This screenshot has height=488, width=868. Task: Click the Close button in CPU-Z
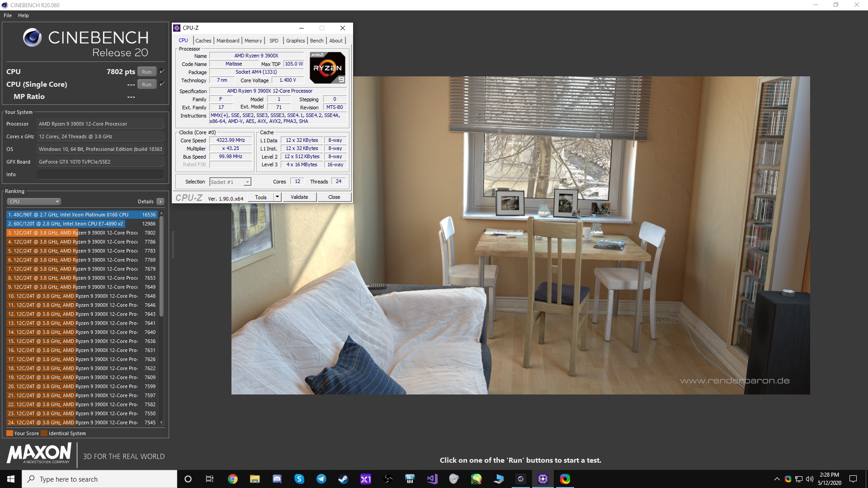pos(334,197)
